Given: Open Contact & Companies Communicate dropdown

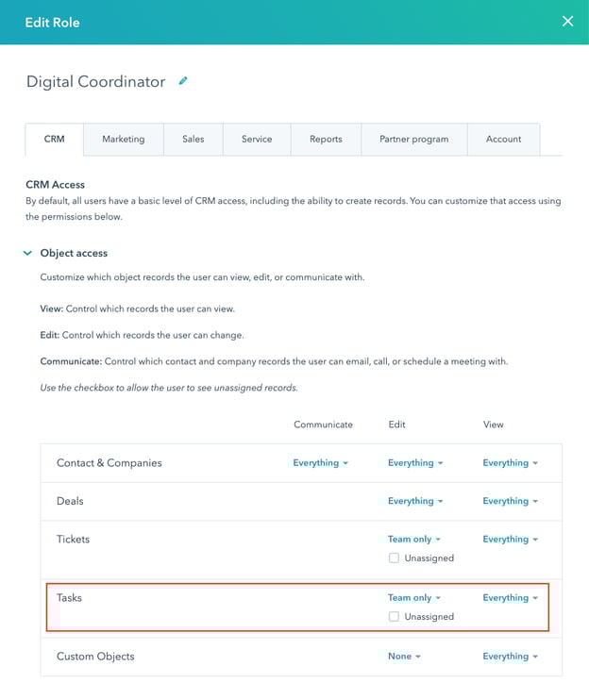Looking at the screenshot, I should tap(320, 463).
